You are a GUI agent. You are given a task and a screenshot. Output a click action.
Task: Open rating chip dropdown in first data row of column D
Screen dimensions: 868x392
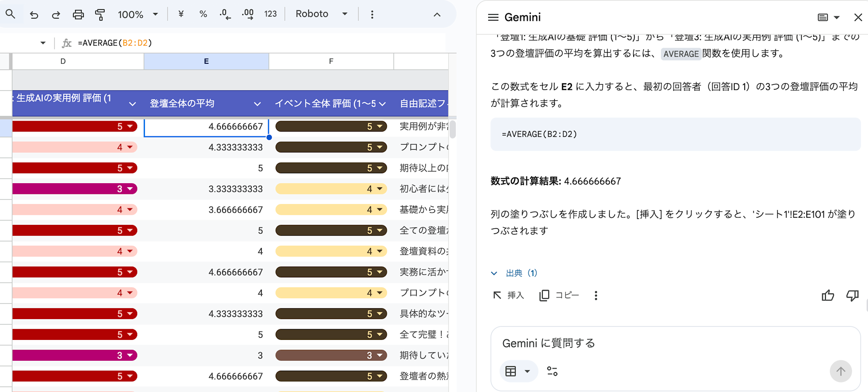coord(130,127)
